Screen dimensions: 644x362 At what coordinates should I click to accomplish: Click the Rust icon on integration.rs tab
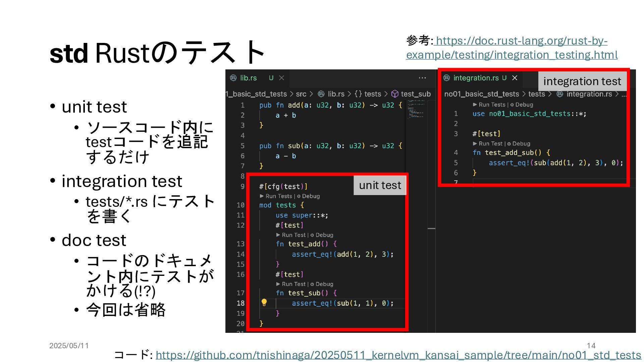point(446,78)
